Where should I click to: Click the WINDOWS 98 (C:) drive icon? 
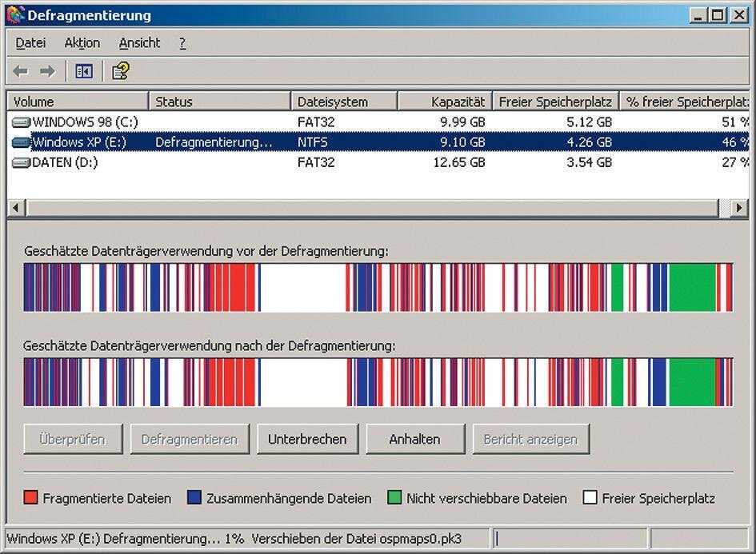(x=21, y=122)
